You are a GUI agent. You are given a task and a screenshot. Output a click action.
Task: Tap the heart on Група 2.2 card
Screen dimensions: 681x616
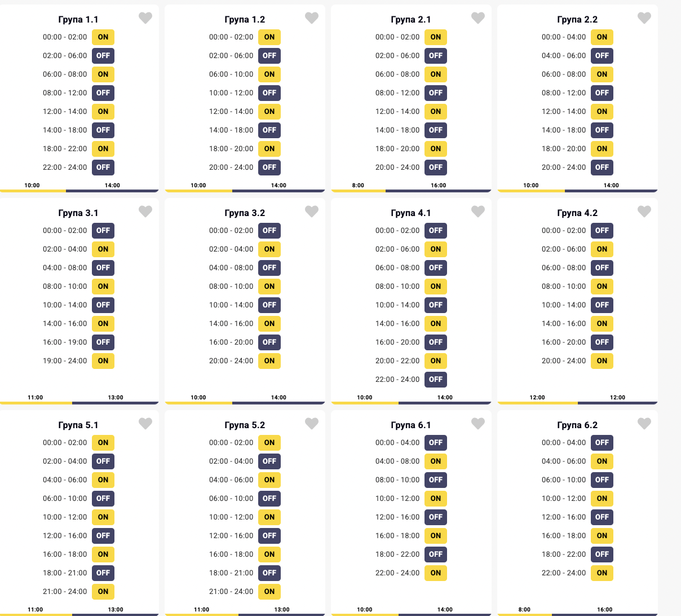pos(644,18)
